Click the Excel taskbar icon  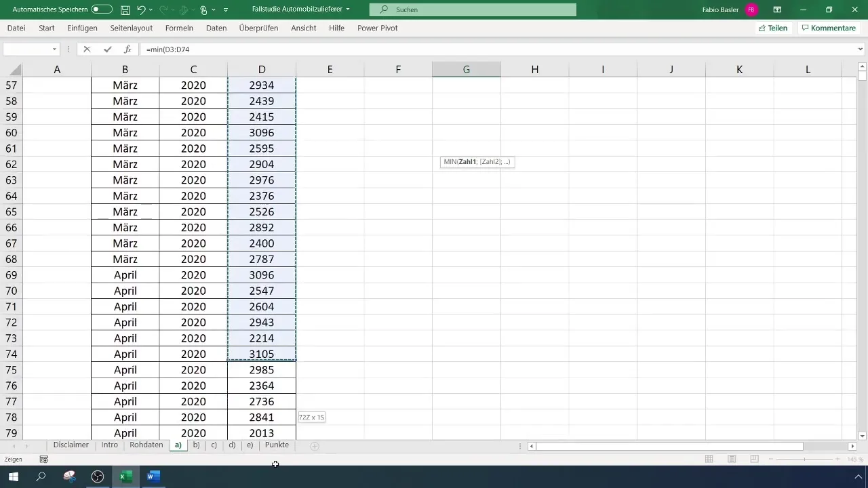(125, 476)
